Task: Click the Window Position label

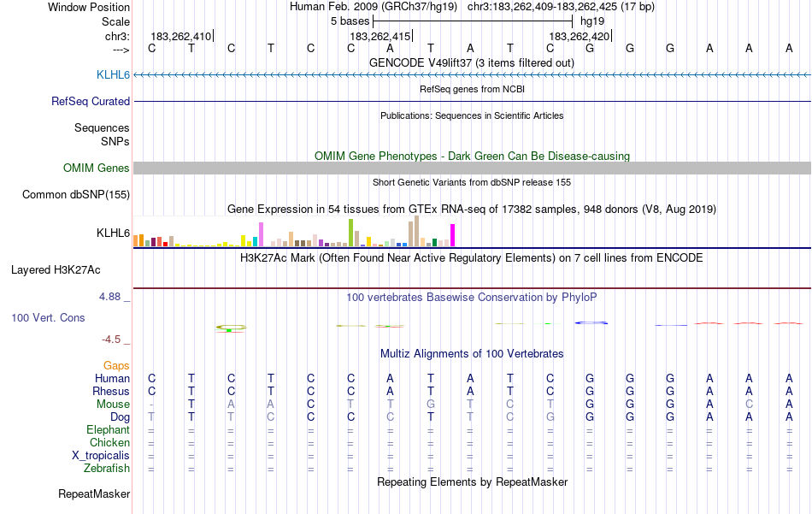Action: tap(89, 7)
